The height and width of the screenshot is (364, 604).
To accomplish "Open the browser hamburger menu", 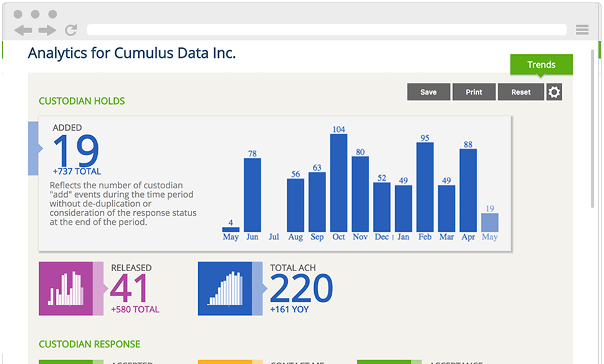I will pyautogui.click(x=582, y=30).
